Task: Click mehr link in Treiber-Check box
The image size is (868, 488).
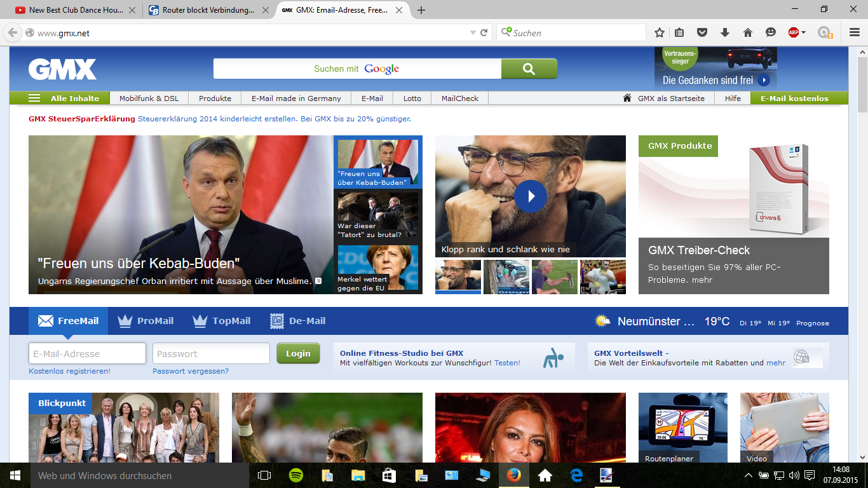Action: pos(702,280)
